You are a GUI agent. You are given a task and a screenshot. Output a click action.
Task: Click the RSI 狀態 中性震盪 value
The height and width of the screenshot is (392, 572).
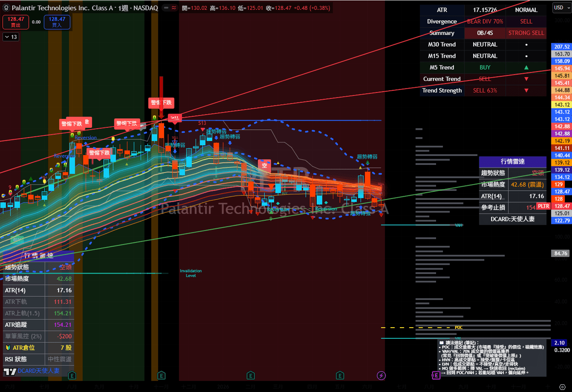point(59,359)
